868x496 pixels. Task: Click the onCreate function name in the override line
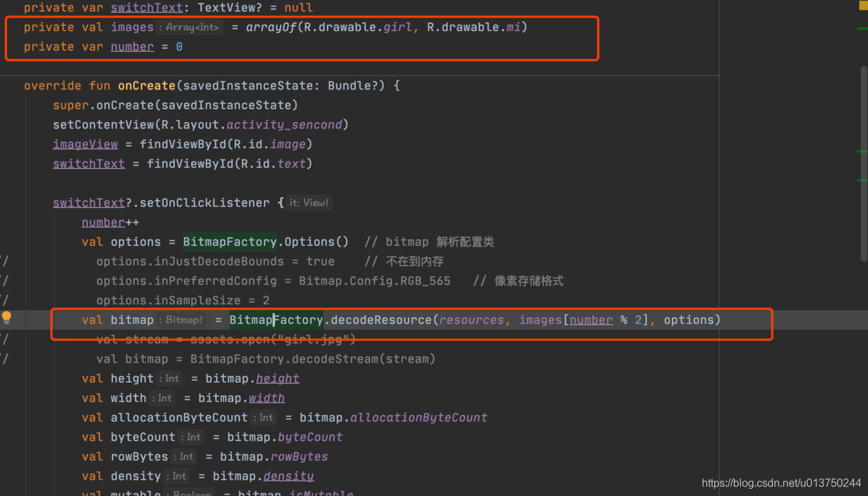146,86
